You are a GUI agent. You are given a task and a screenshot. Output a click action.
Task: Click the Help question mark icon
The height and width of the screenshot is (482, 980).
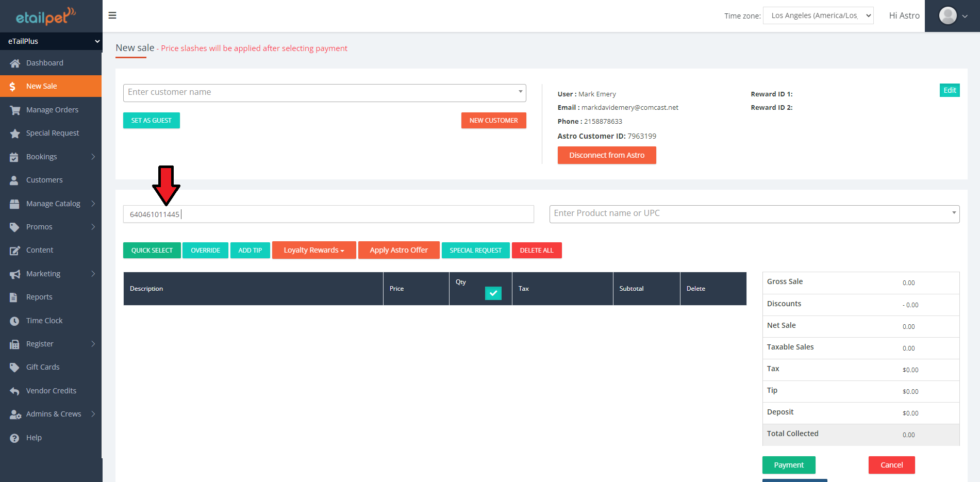click(14, 438)
